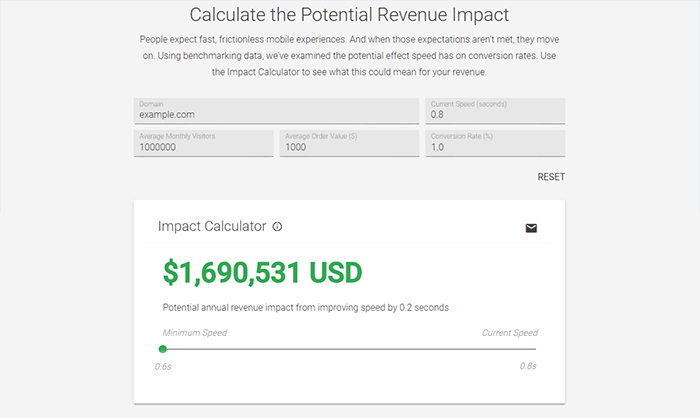Viewport: 700px width, 418px height.
Task: Focus the Domain input field
Action: 276,111
